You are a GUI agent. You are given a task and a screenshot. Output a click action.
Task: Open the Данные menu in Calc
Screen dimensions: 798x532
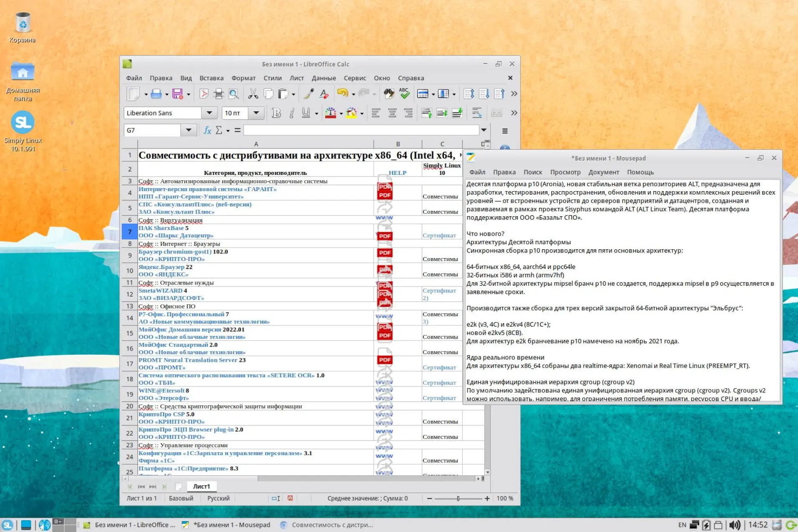click(x=323, y=78)
